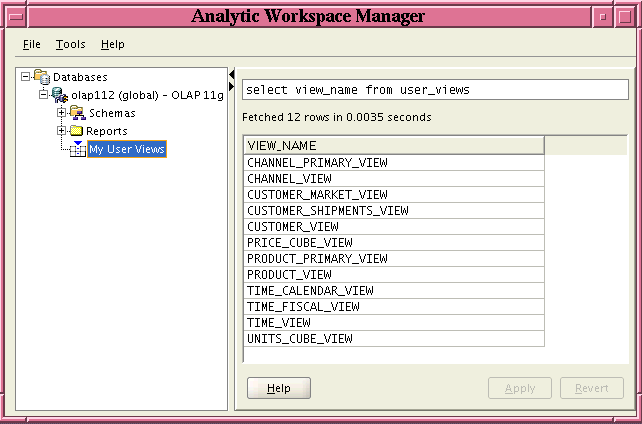Click the My User Views table icon
Viewport: 642px width, 424px height.
point(78,149)
